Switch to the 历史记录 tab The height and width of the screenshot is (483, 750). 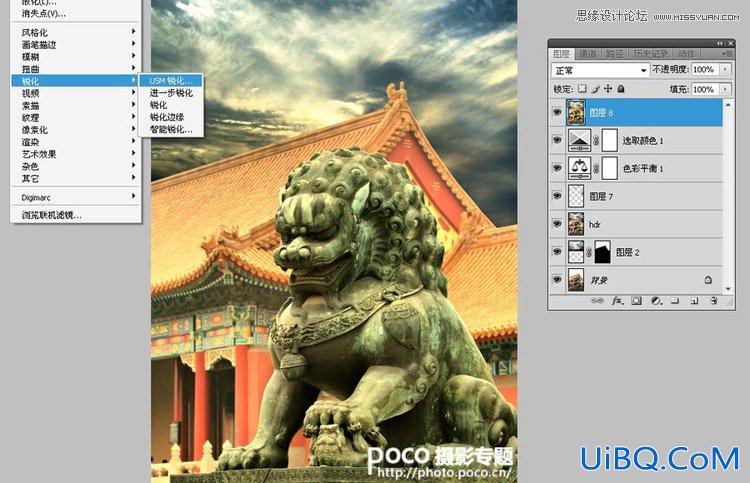(x=650, y=54)
